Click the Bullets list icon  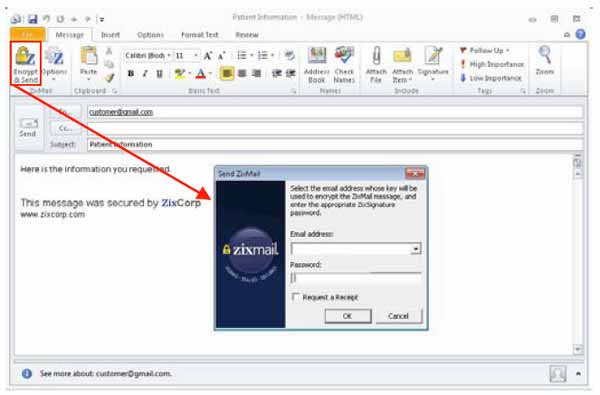242,55
